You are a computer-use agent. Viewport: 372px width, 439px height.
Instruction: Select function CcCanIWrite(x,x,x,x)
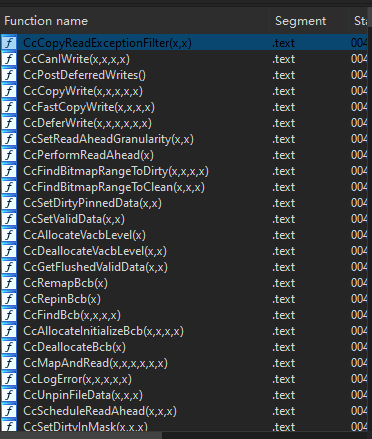[x=76, y=59]
